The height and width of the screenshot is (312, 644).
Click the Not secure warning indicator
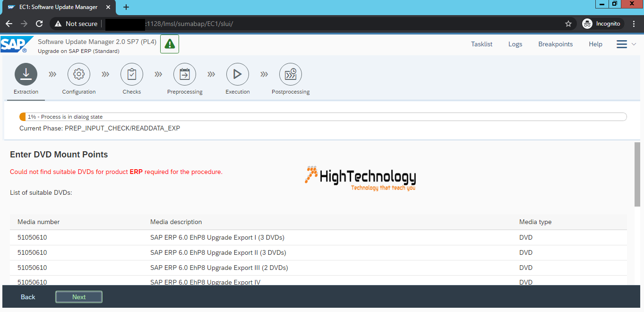click(76, 24)
